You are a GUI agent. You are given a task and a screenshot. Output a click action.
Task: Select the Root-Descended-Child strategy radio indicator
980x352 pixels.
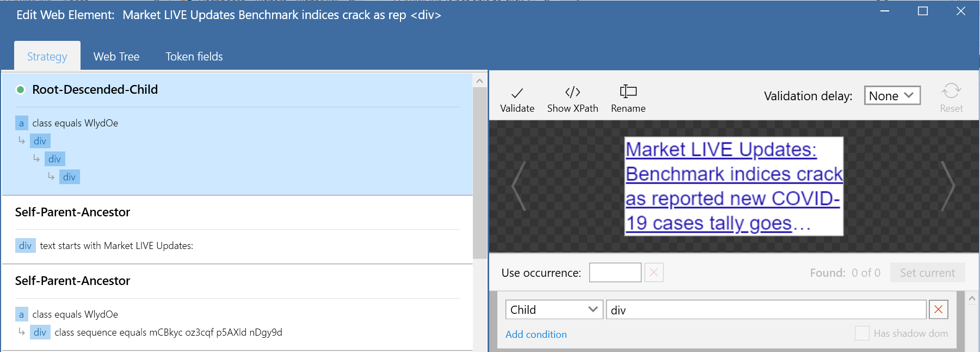coord(21,90)
